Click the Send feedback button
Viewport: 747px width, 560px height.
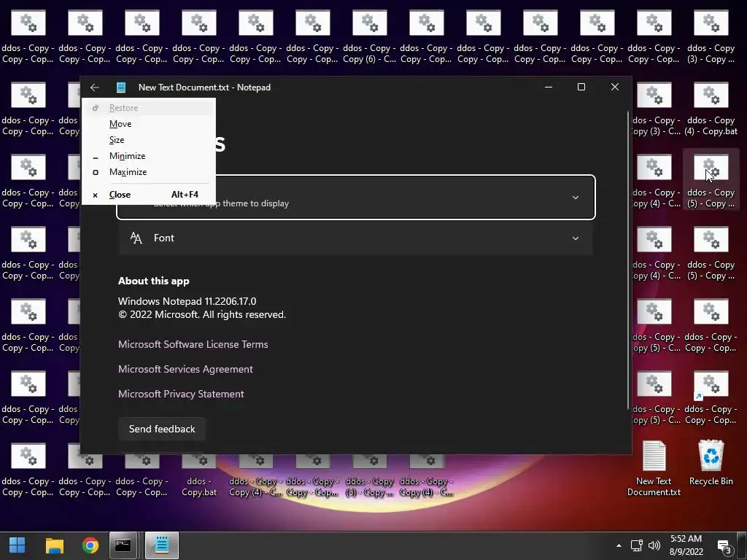(162, 429)
